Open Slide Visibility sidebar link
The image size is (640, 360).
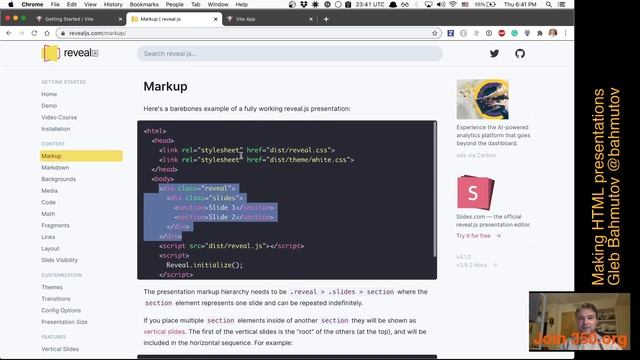(x=59, y=260)
